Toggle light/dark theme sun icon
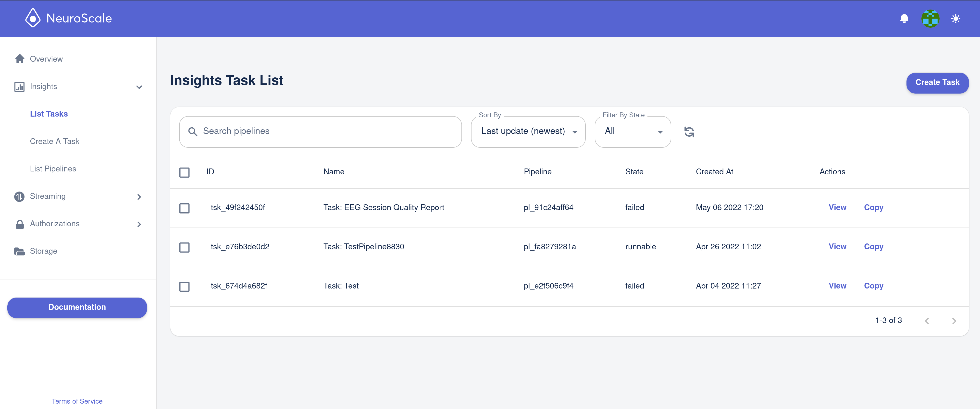Screen dimensions: 980x409 [956, 19]
